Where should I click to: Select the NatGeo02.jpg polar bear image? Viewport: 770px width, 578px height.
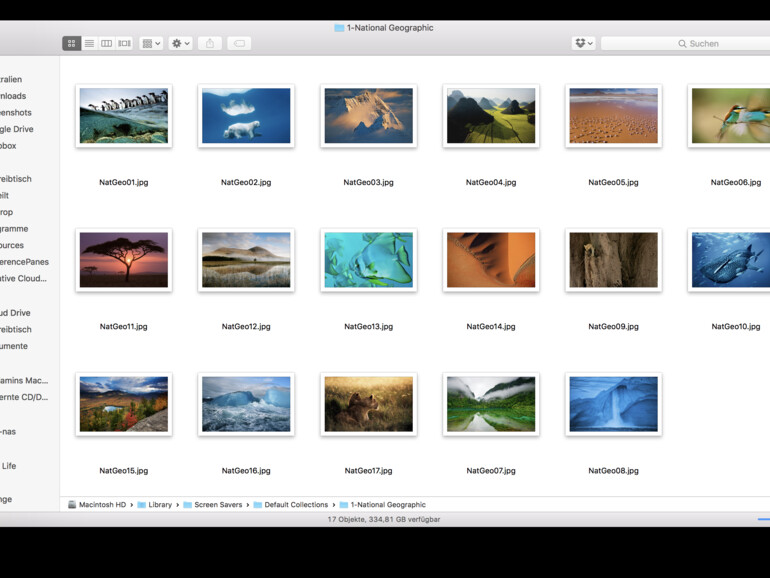(246, 116)
